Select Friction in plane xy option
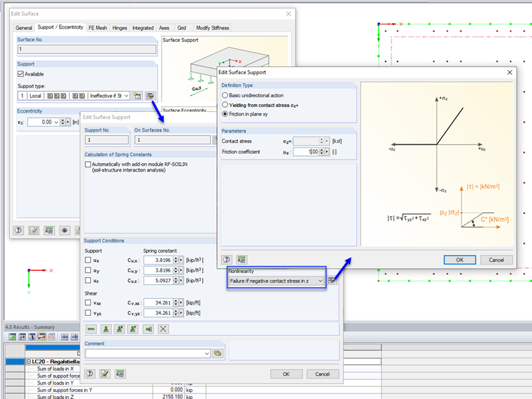 tap(225, 114)
